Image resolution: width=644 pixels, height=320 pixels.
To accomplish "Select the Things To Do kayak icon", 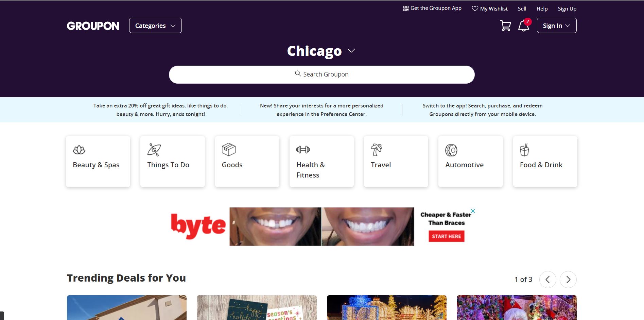I will click(x=154, y=150).
